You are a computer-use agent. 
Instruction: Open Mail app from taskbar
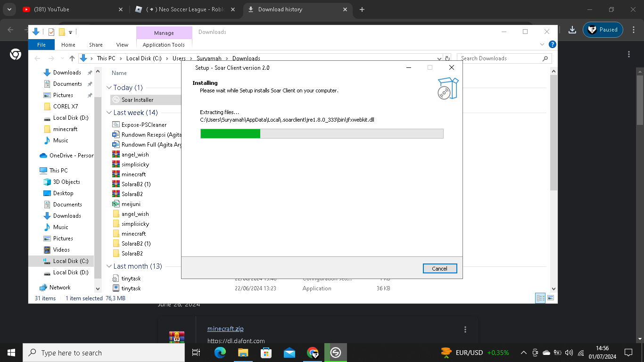[x=289, y=353]
